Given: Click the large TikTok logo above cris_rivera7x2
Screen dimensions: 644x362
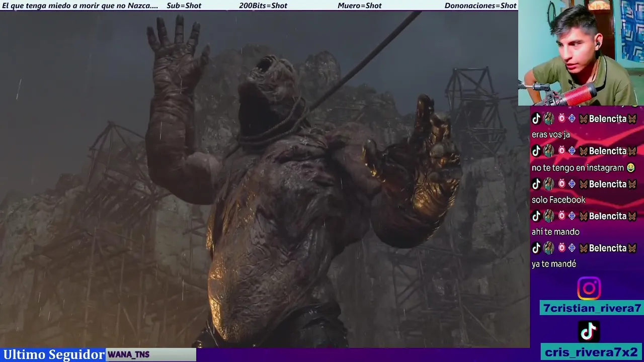Looking at the screenshot, I should point(589,331).
